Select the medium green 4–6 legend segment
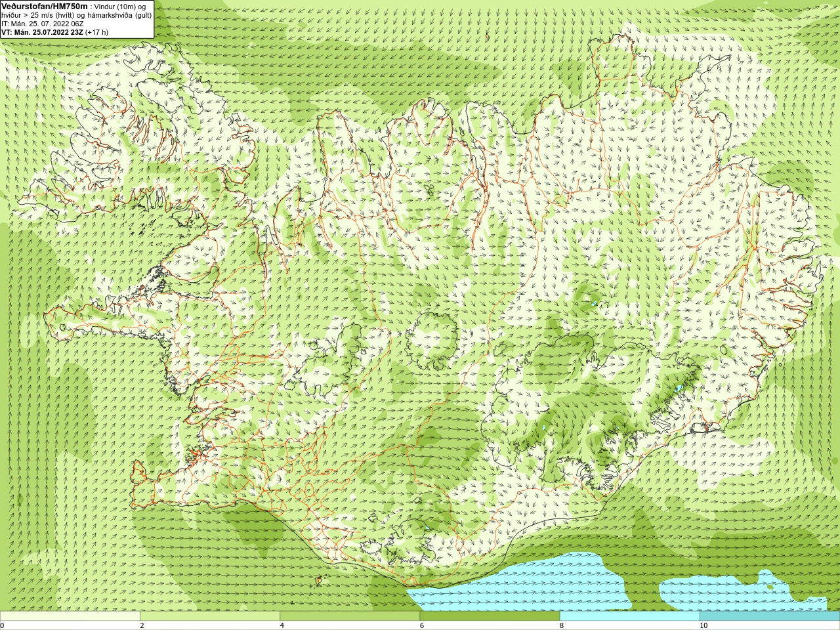Screen dimensions: 840x630 pos(350,616)
